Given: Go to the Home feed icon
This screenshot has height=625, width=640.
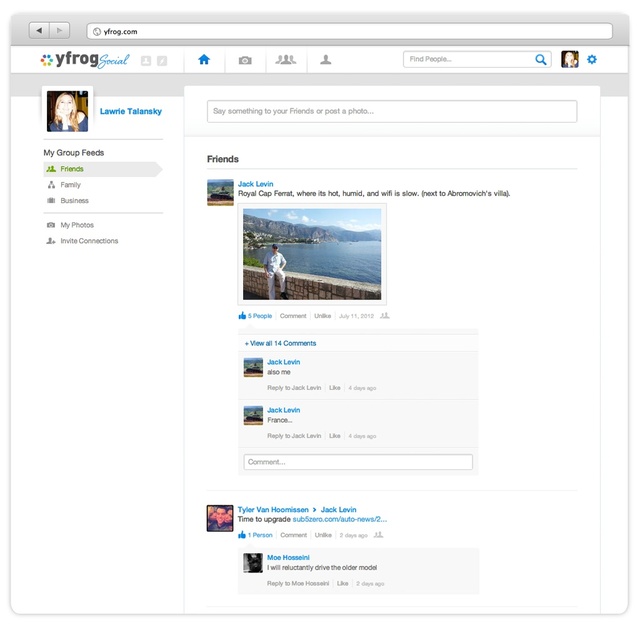Looking at the screenshot, I should click(204, 60).
